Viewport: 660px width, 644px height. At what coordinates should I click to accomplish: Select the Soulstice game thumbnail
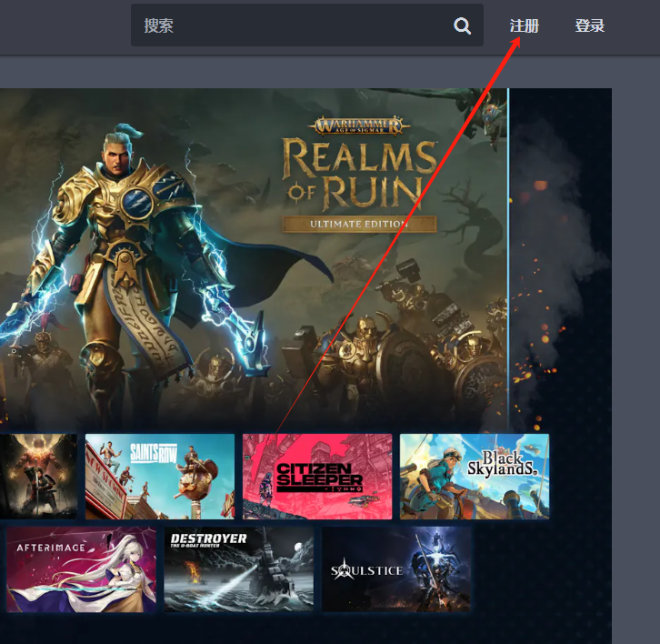(396, 569)
